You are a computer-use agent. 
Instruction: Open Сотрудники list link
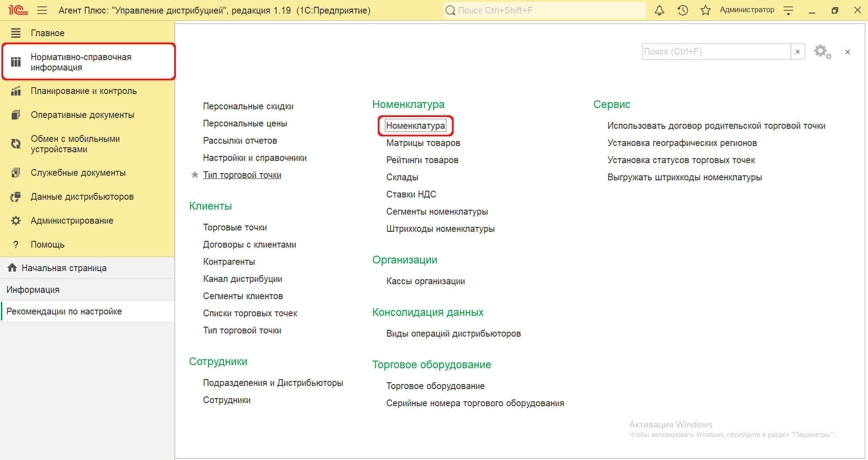(227, 400)
